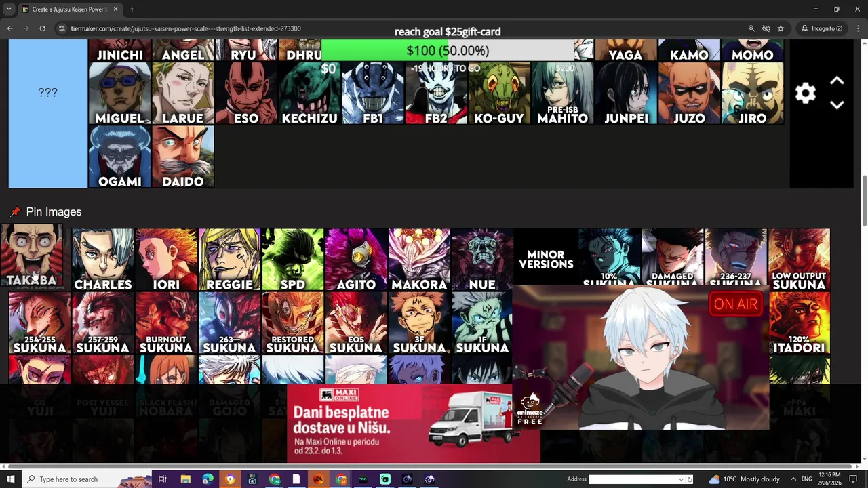Viewport: 868px width, 488px height.
Task: Pick the 120% ITADORI image
Action: point(800,323)
